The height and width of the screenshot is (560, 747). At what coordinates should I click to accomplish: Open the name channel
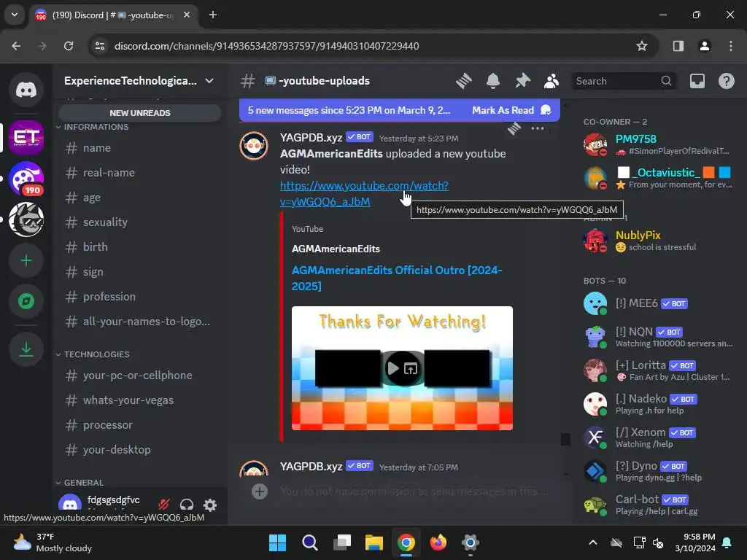pyautogui.click(x=139, y=148)
